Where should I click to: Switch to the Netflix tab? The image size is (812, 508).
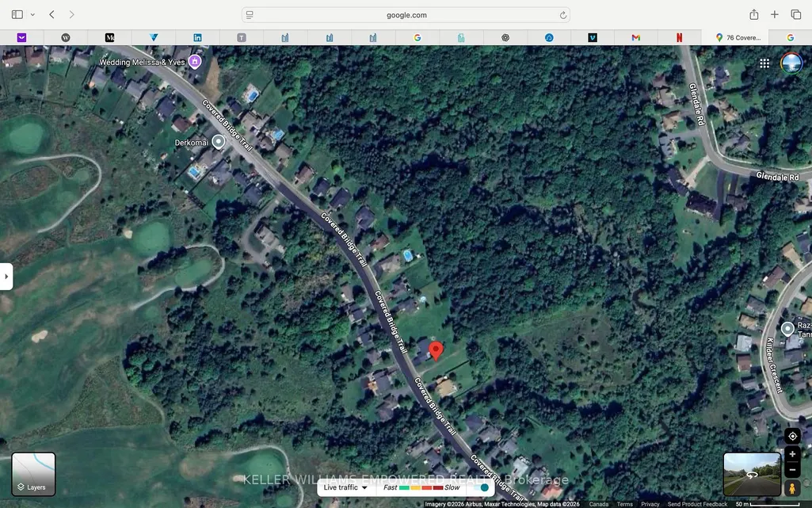tap(680, 37)
